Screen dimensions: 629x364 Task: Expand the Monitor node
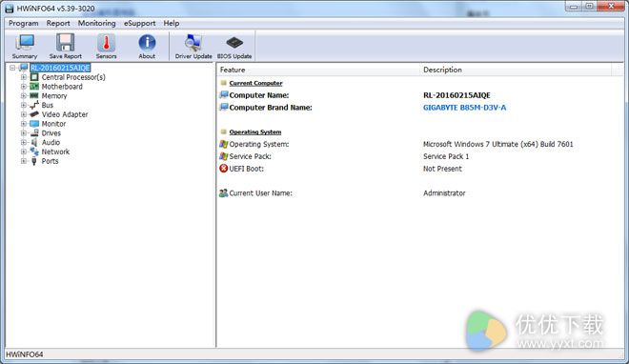click(x=24, y=124)
